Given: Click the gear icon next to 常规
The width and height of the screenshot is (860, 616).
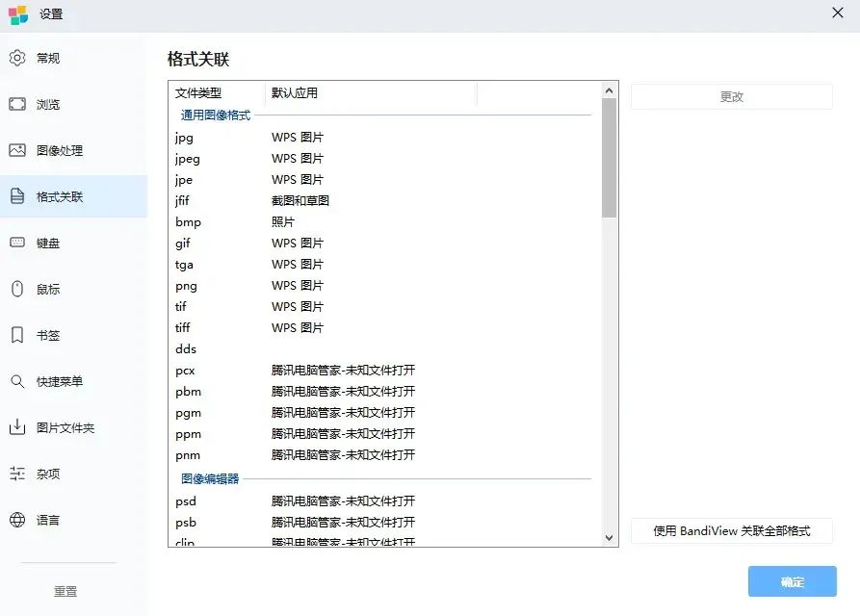Looking at the screenshot, I should [x=17, y=58].
